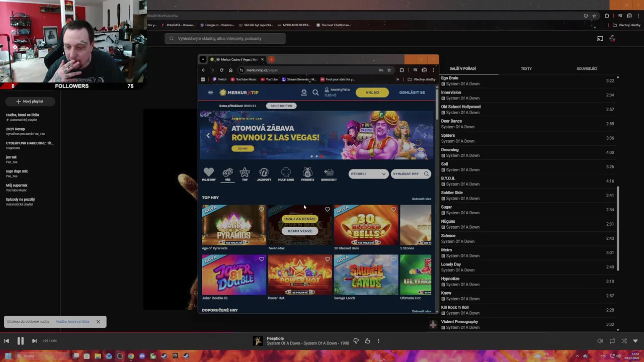The height and width of the screenshot is (362, 644).
Task: Open more options for Peephole track
Action: pyautogui.click(x=378, y=341)
